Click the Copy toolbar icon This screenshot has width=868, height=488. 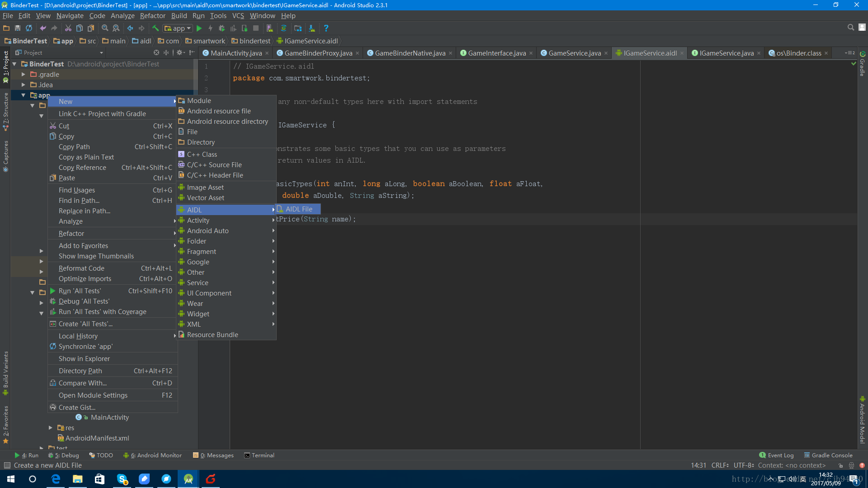80,28
